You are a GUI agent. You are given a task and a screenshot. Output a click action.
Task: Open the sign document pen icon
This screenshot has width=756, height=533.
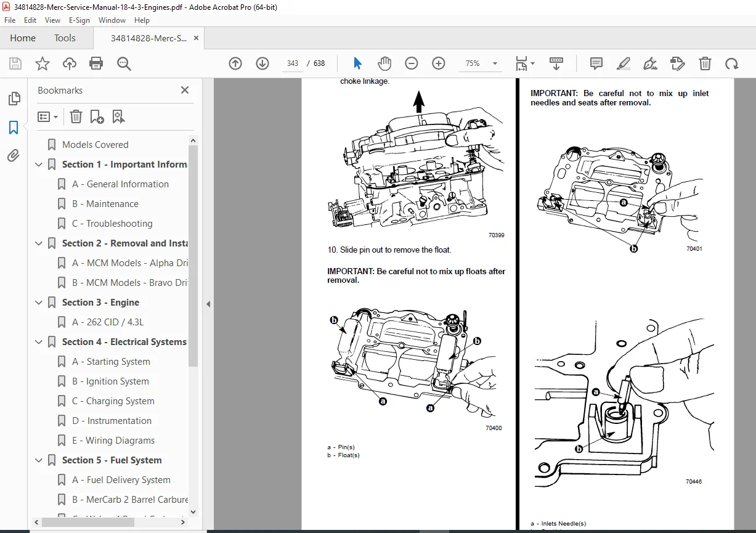pos(651,63)
